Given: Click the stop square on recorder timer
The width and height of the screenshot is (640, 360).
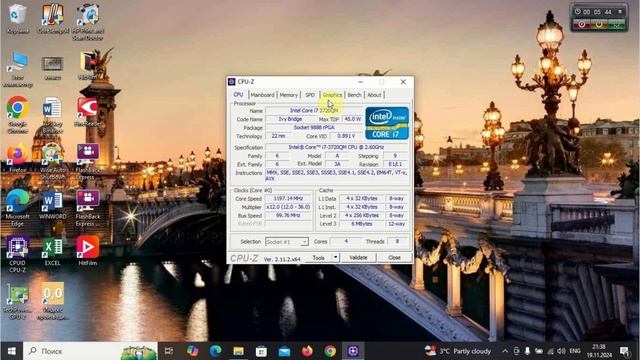Looking at the screenshot, I should tap(620, 11).
